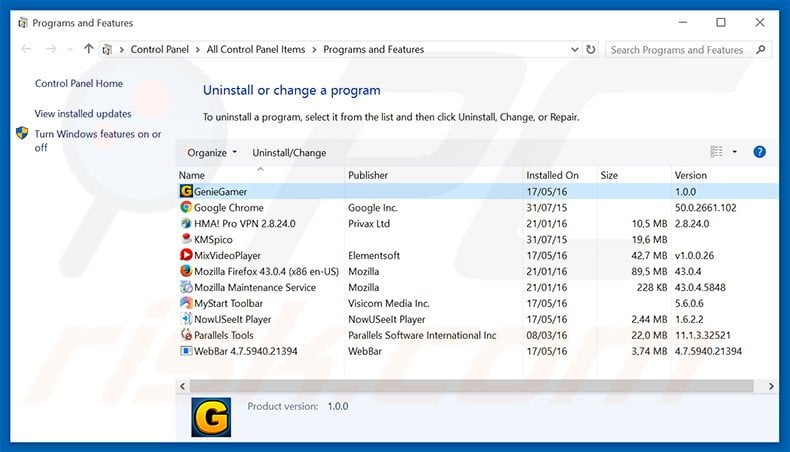Open the recent locations dropdown arrow
This screenshot has width=790, height=452.
pyautogui.click(x=70, y=49)
